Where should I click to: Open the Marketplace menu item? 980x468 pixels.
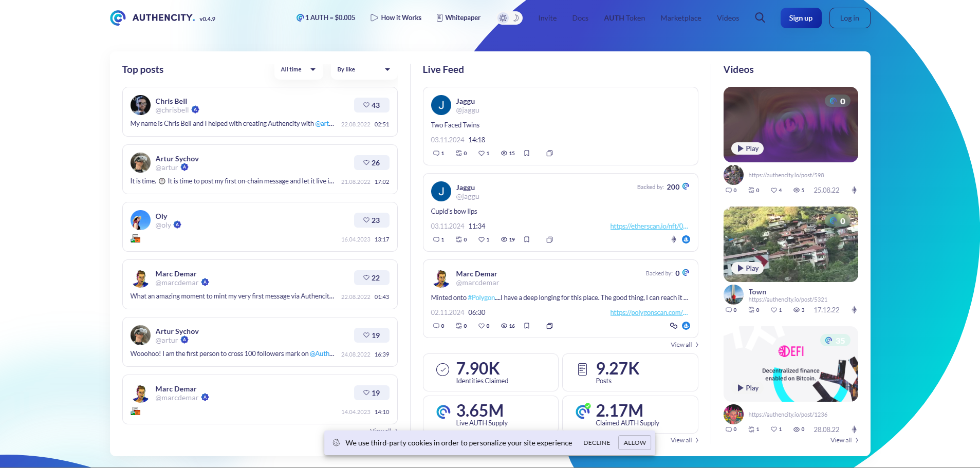click(x=681, y=18)
